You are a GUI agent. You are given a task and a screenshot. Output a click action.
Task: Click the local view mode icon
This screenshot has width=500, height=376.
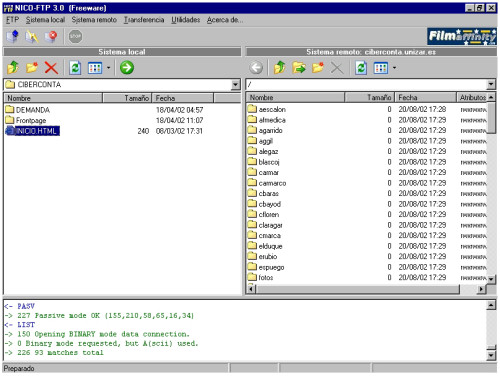pos(95,68)
